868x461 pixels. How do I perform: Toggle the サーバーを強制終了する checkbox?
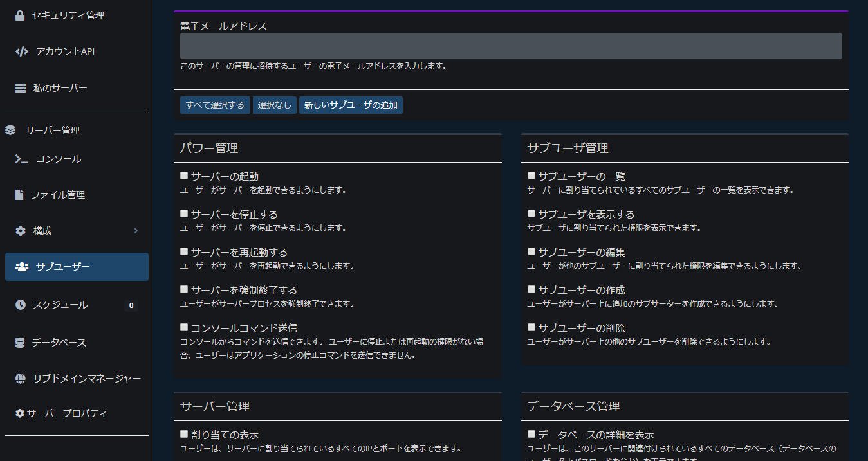click(184, 289)
